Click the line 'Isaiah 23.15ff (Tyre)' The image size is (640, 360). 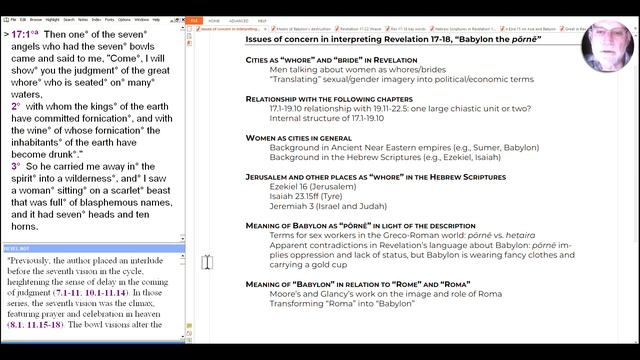tap(306, 196)
